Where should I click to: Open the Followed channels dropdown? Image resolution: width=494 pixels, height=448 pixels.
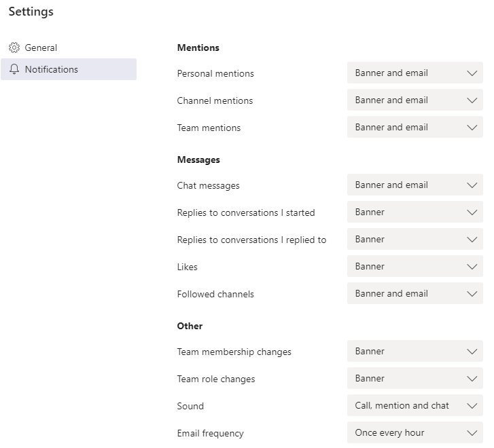415,293
